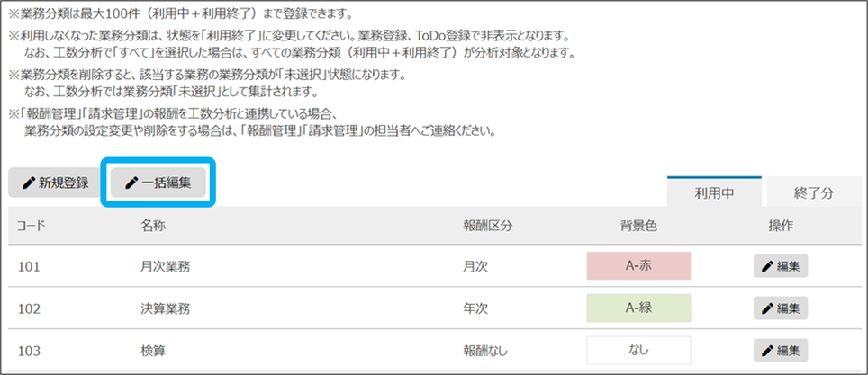
Task: Click code 103 in the table
Action: click(29, 350)
